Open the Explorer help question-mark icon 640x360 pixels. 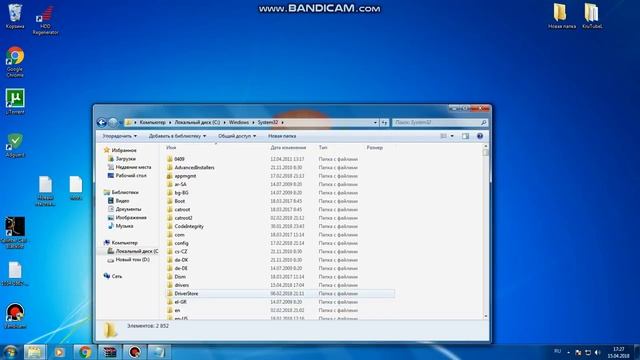coord(480,136)
